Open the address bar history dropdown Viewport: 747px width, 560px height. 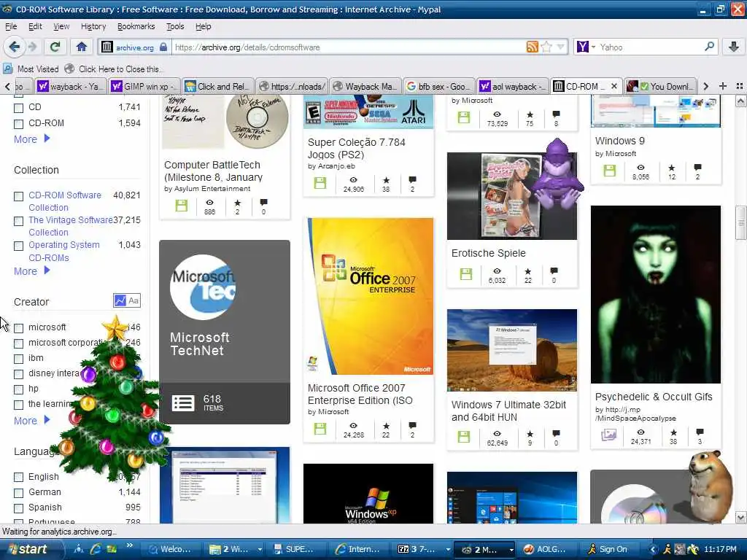pyautogui.click(x=560, y=47)
